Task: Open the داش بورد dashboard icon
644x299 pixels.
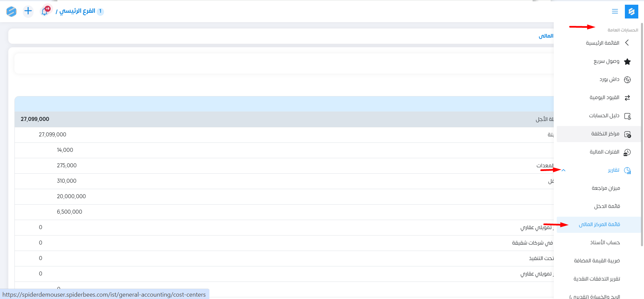Action: (627, 80)
